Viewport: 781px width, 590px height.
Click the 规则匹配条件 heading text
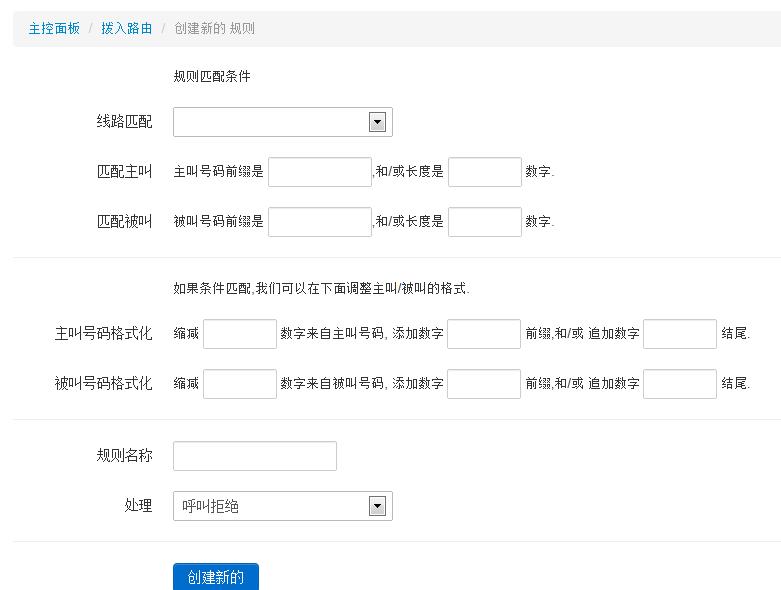click(212, 76)
